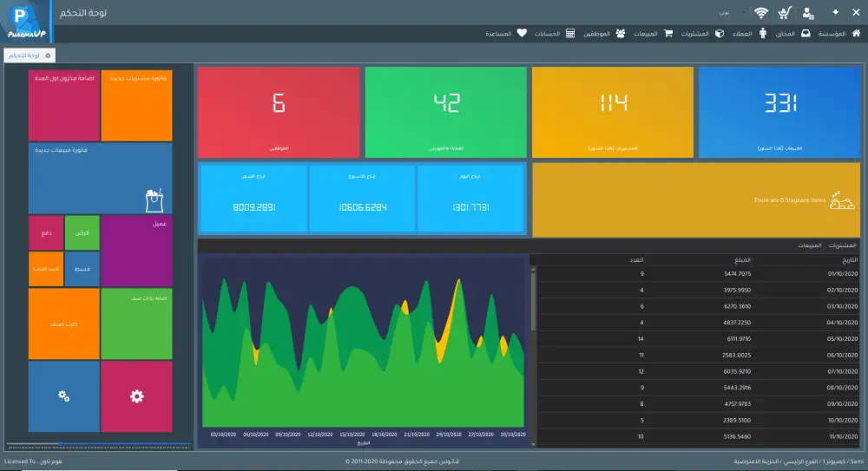Open the user account icon in the title bar
Image resolution: width=868 pixels, height=471 pixels.
tap(808, 13)
